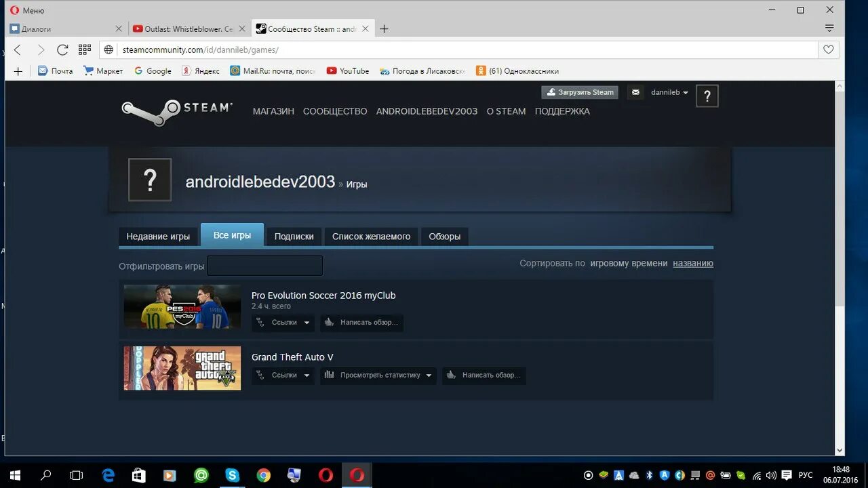Open Skype from the taskbar

[233, 475]
